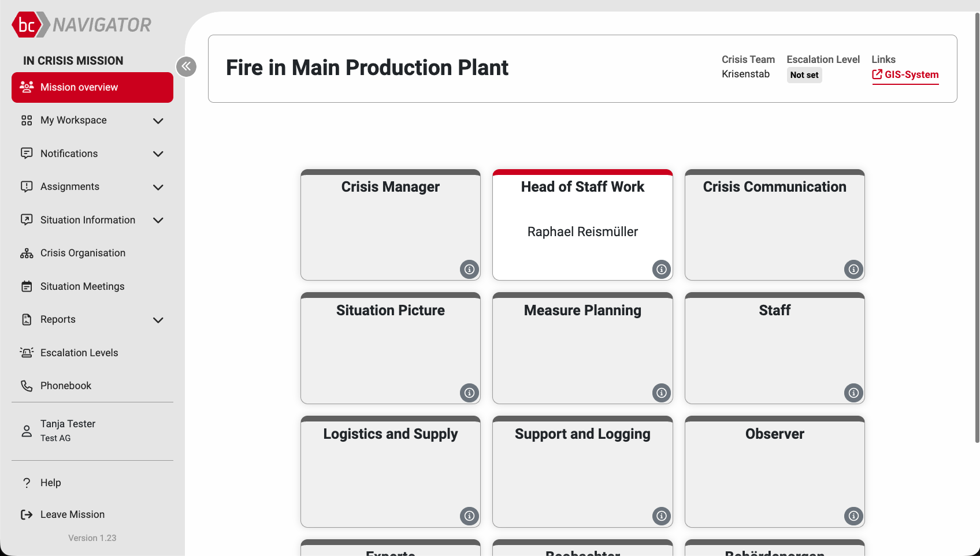
Task: Click the page vertical scrollbar
Action: point(977,231)
